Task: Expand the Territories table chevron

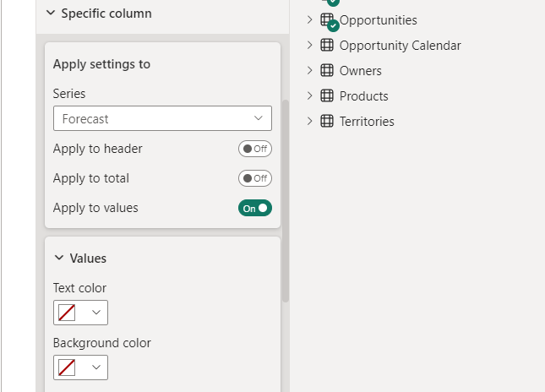Action: (309, 122)
